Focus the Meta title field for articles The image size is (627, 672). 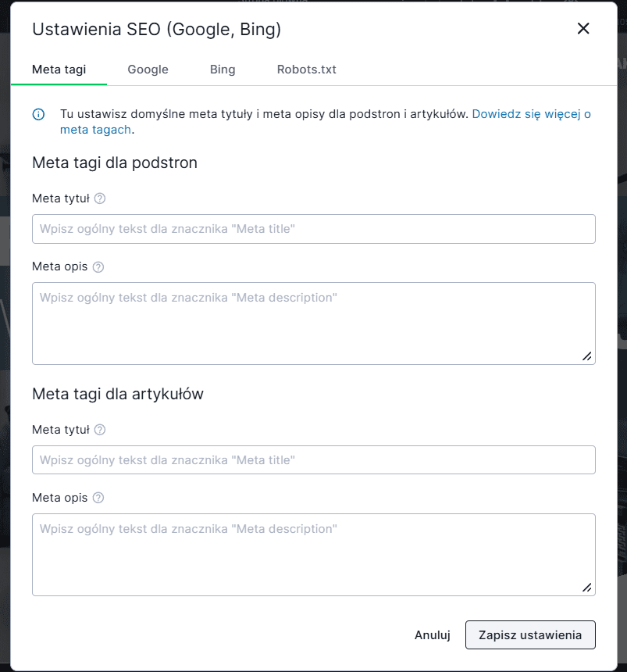point(313,460)
